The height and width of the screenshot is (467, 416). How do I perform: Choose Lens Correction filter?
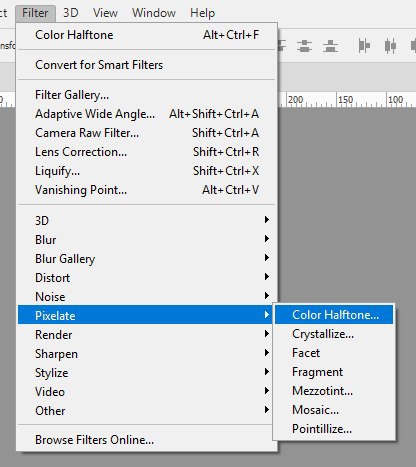(x=147, y=152)
